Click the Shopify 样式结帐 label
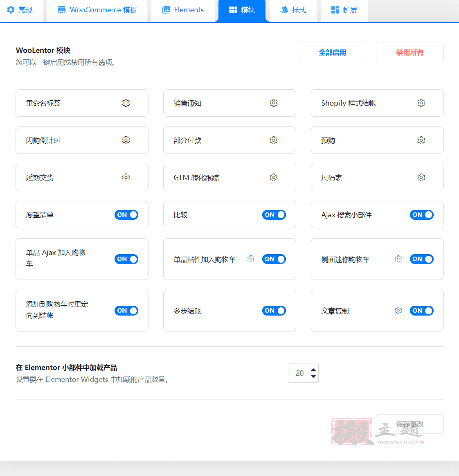Image resolution: width=459 pixels, height=476 pixels. click(x=349, y=103)
